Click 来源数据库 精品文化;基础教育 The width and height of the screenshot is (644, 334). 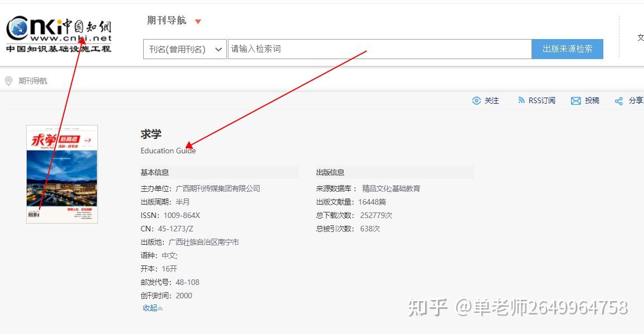coord(368,189)
